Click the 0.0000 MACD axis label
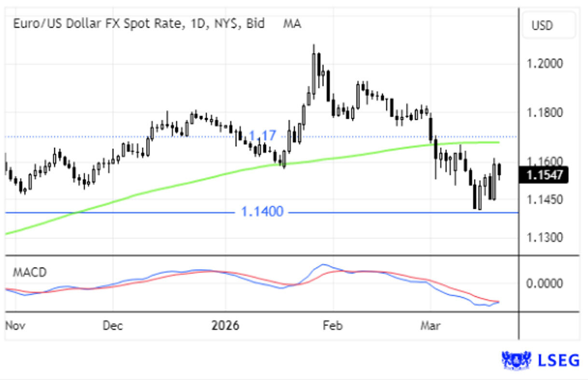The height and width of the screenshot is (380, 588). point(545,283)
